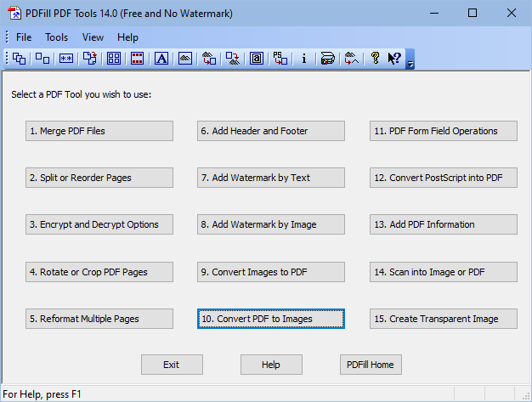Open the toolbar options overflow arrow
The height and width of the screenshot is (402, 532).
coord(410,59)
